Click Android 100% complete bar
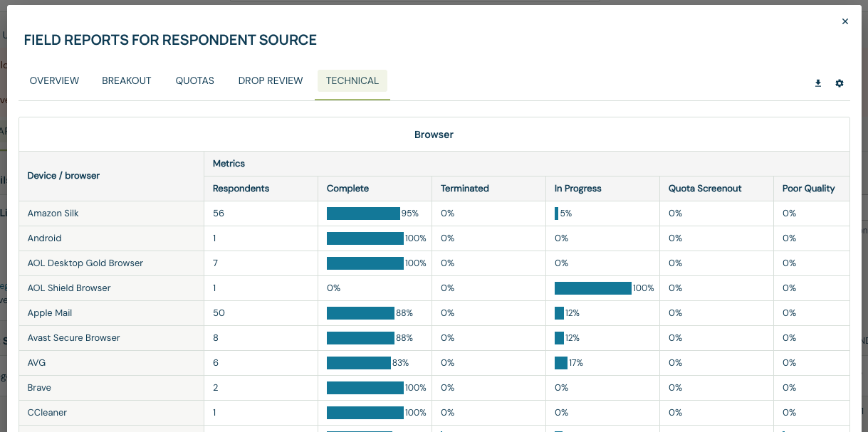Screen dimensions: 868x432 pyautogui.click(x=365, y=238)
